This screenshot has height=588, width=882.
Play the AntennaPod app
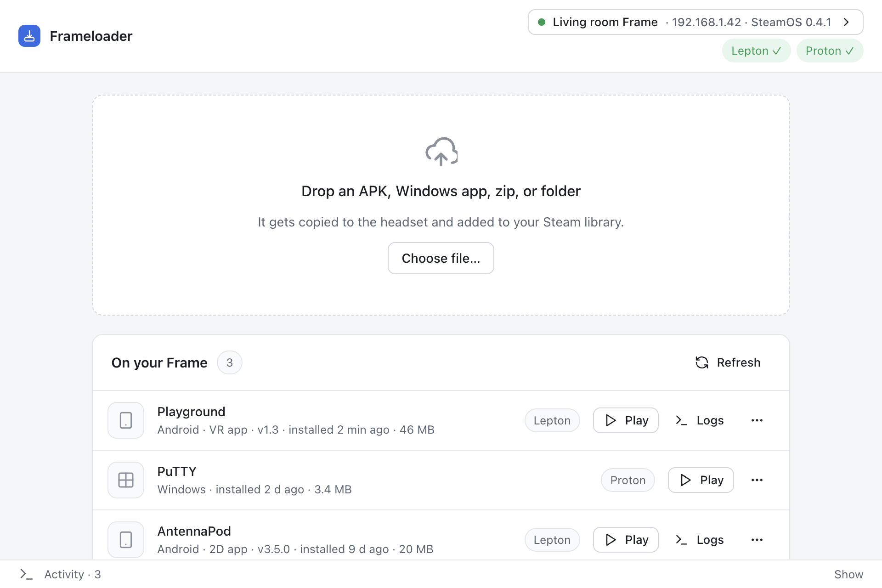(x=626, y=540)
